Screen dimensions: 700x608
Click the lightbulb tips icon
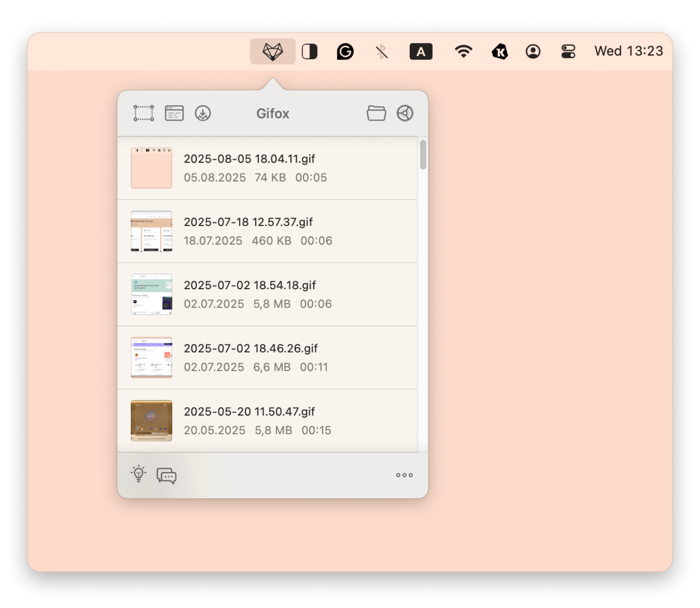[x=139, y=474]
